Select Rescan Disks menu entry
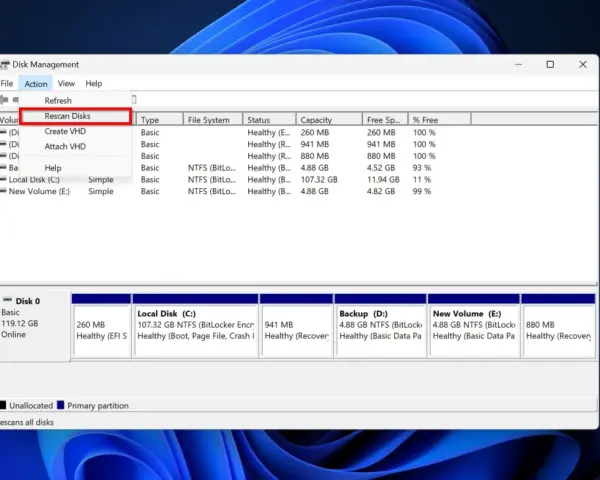 (75, 116)
